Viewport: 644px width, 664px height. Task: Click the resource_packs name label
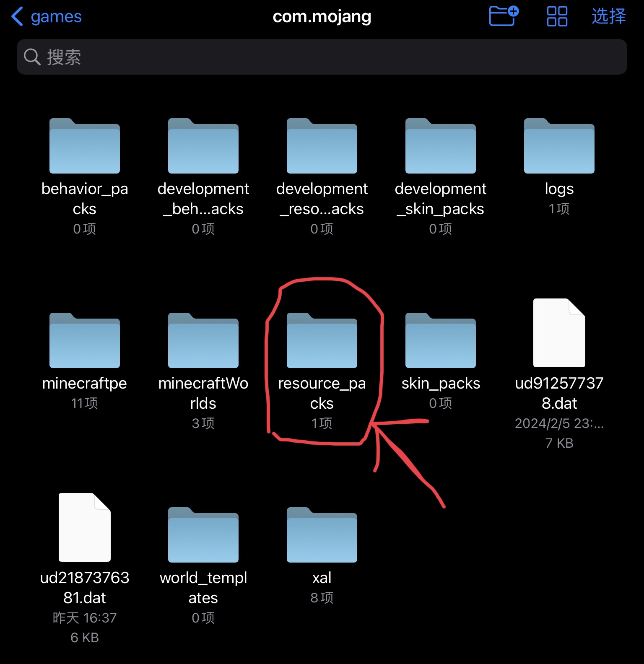point(322,393)
